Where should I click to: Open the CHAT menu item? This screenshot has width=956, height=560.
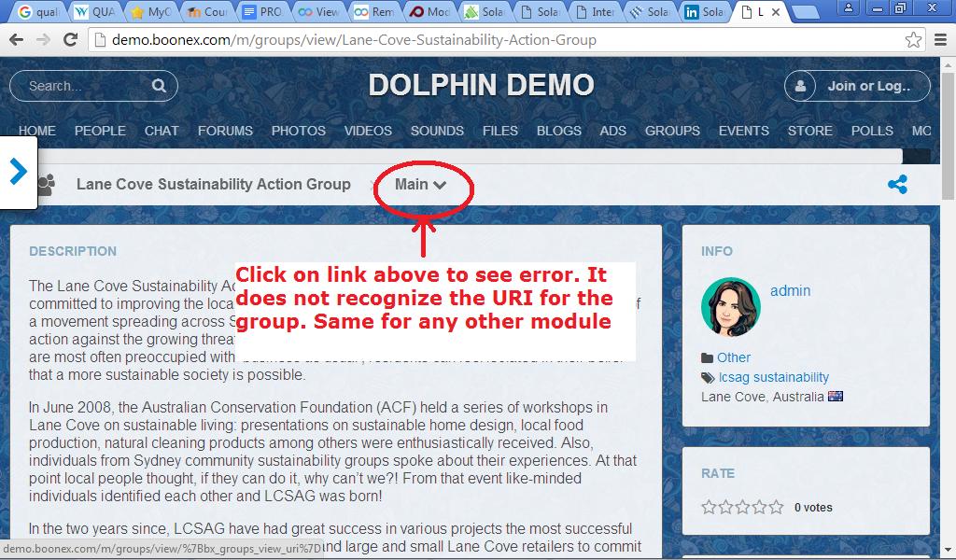click(x=162, y=131)
